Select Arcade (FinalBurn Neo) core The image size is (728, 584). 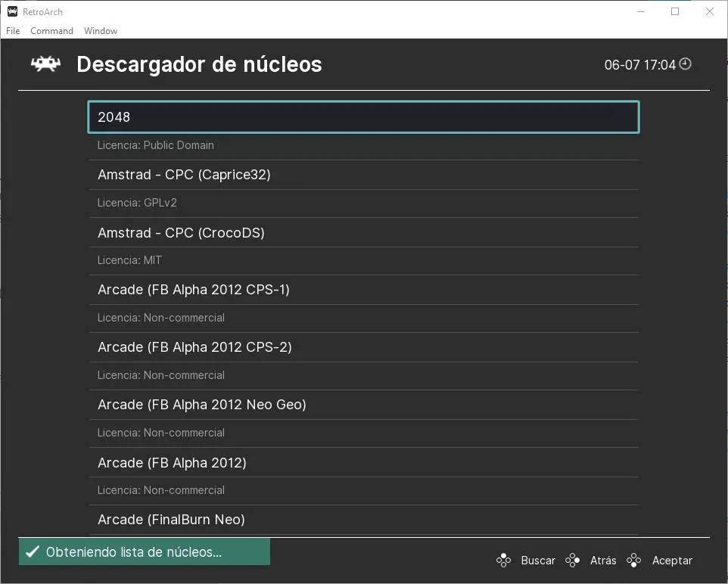[363, 520]
